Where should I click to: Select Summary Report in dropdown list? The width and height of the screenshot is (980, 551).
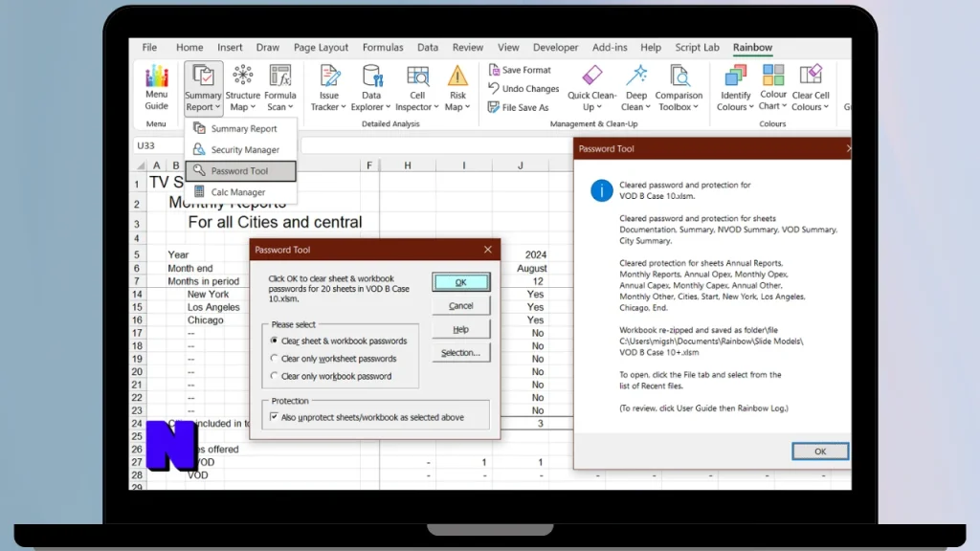[241, 129]
